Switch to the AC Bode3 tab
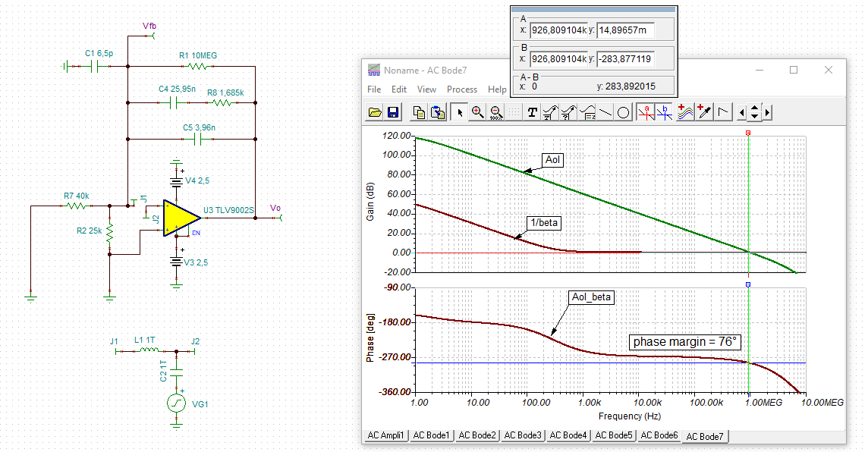 [523, 435]
